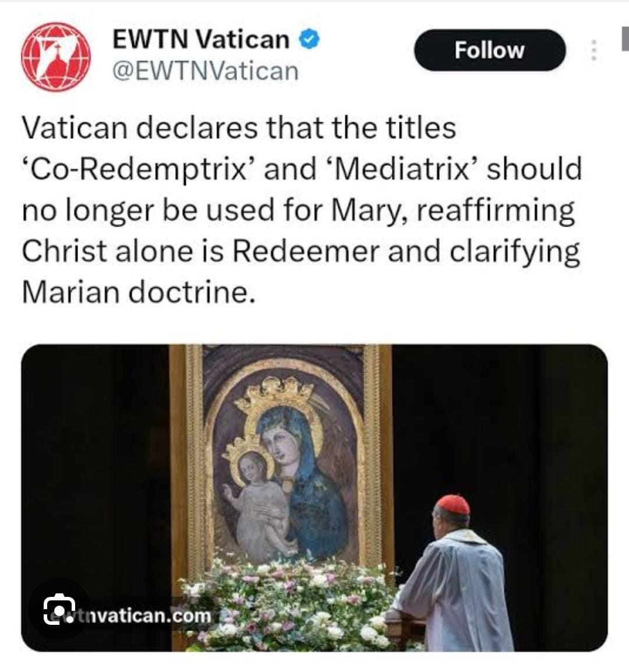Viewport: 629px width, 672px height.
Task: Click the scrollbar thumb at top right
Action: (x=625, y=38)
